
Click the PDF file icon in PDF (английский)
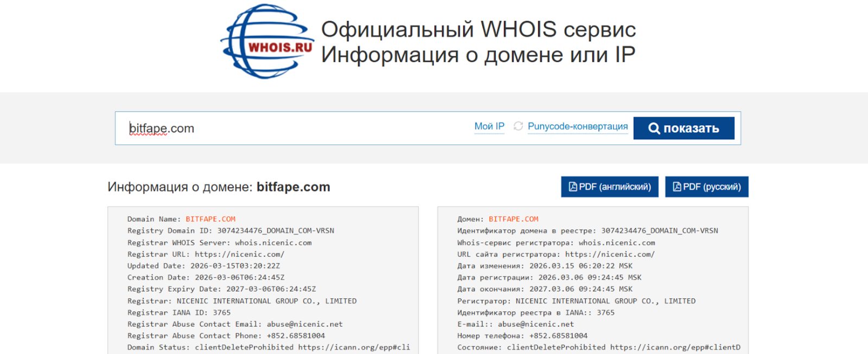pos(572,187)
